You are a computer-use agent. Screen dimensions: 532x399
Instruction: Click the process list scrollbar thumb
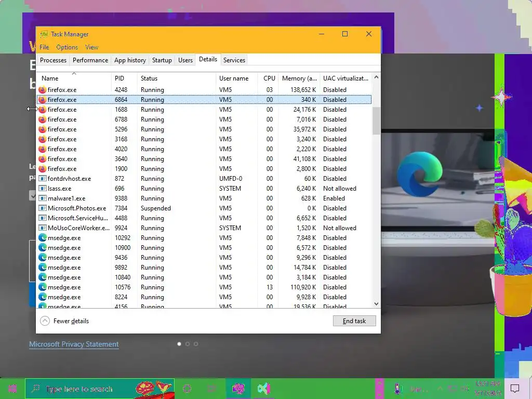tap(376, 121)
